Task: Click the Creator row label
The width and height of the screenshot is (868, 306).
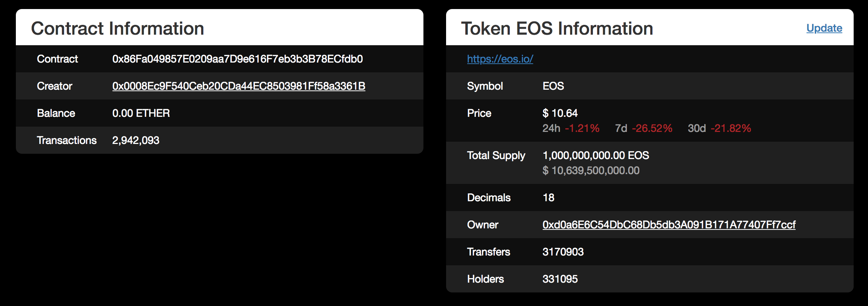Action: (x=54, y=86)
